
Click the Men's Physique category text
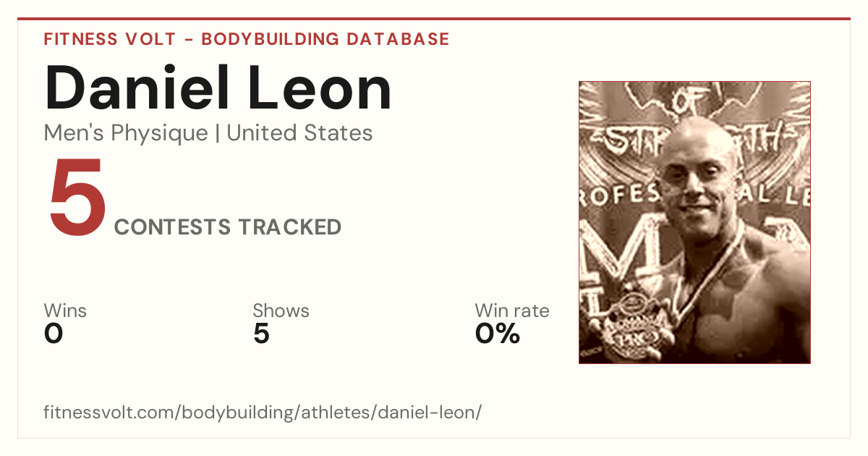[x=126, y=133]
